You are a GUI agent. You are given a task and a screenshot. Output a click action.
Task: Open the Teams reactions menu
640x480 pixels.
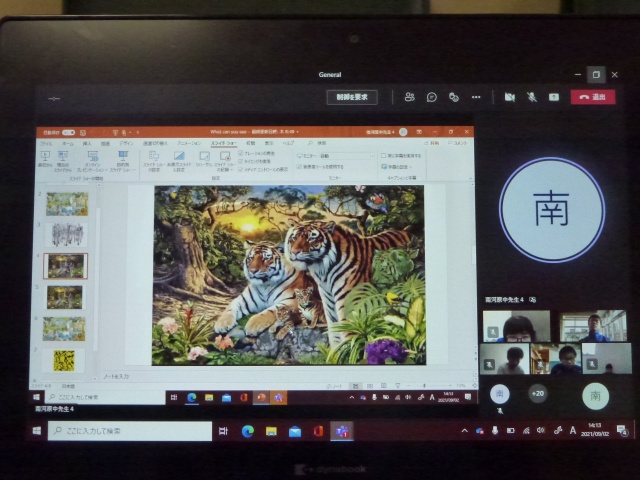coord(453,97)
